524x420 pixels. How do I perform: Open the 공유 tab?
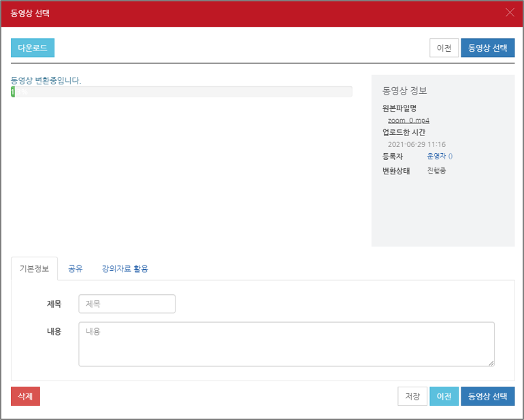coord(75,268)
